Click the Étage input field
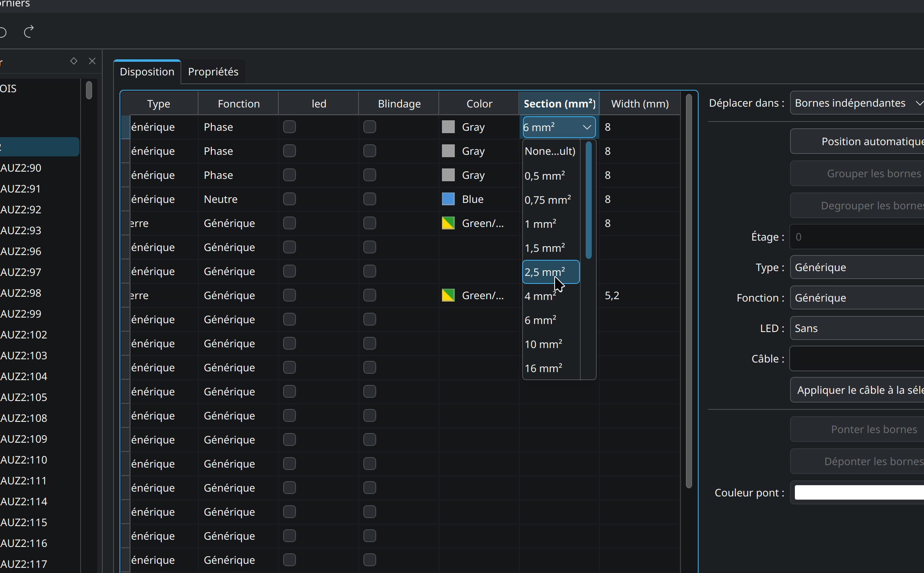Image resolution: width=924 pixels, height=573 pixels. [857, 237]
